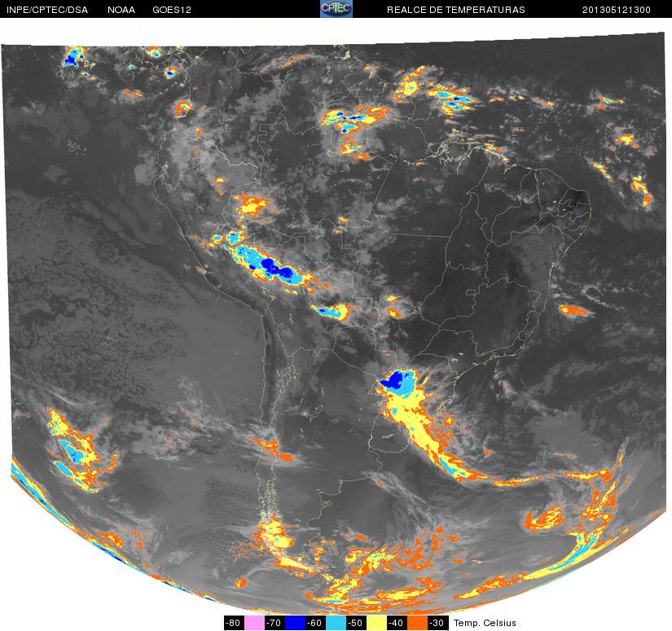Select the dark blue legend color swatch

click(x=295, y=623)
